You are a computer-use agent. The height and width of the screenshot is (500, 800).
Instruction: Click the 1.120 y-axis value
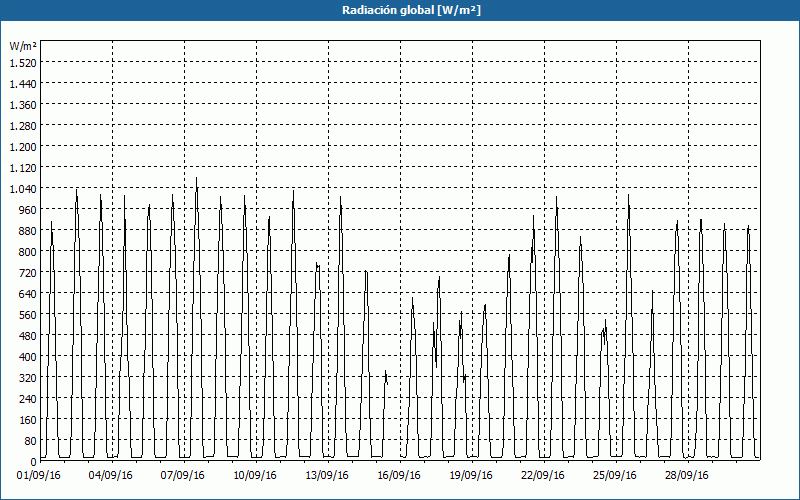[x=23, y=167]
